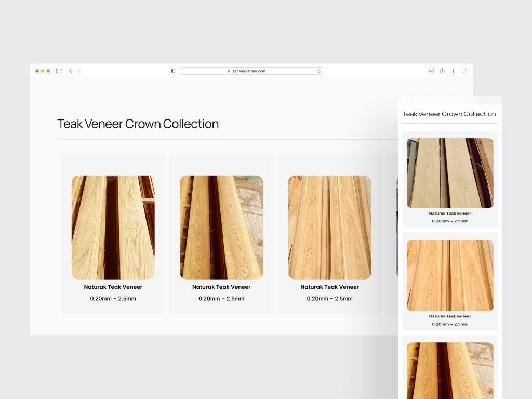Open the first desktop teak veneer image
The height and width of the screenshot is (399, 532).
pos(113,227)
